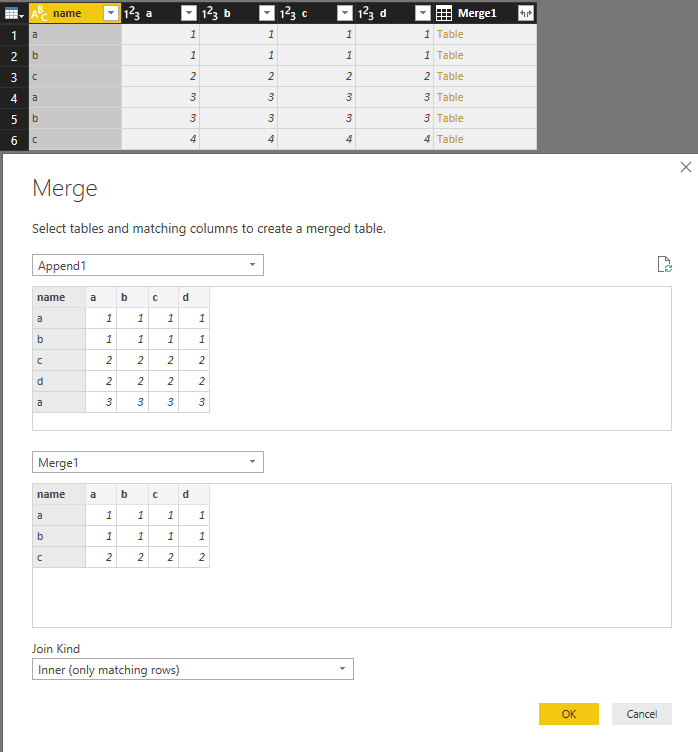Select column a header in Append1 preview
Image resolution: width=698 pixels, height=752 pixels.
[x=101, y=297]
